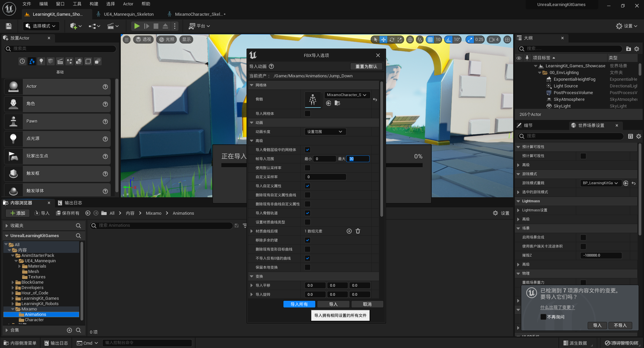Screen dimensions: 644x348
Task: Switch to 世界场景设置 tab
Action: click(x=591, y=125)
